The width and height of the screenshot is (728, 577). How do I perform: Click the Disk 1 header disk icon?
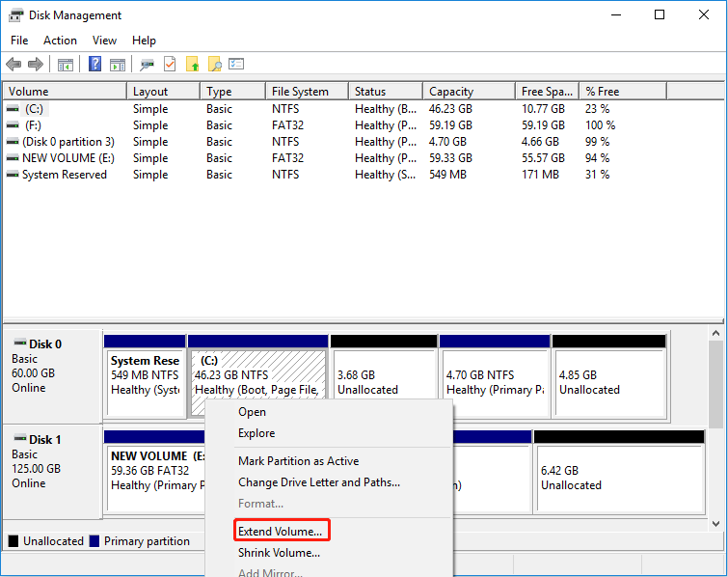[x=20, y=438]
